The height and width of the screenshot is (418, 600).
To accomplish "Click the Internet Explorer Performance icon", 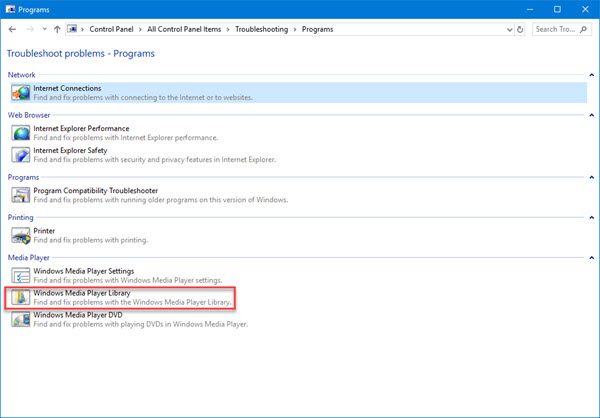I will coord(20,133).
